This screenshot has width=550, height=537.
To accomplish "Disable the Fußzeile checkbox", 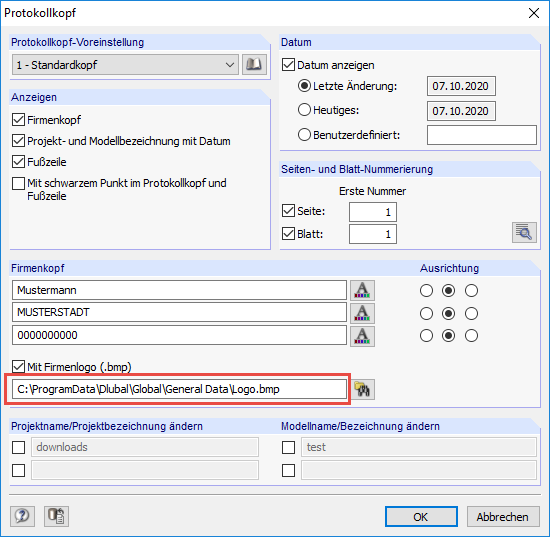I will (x=18, y=162).
